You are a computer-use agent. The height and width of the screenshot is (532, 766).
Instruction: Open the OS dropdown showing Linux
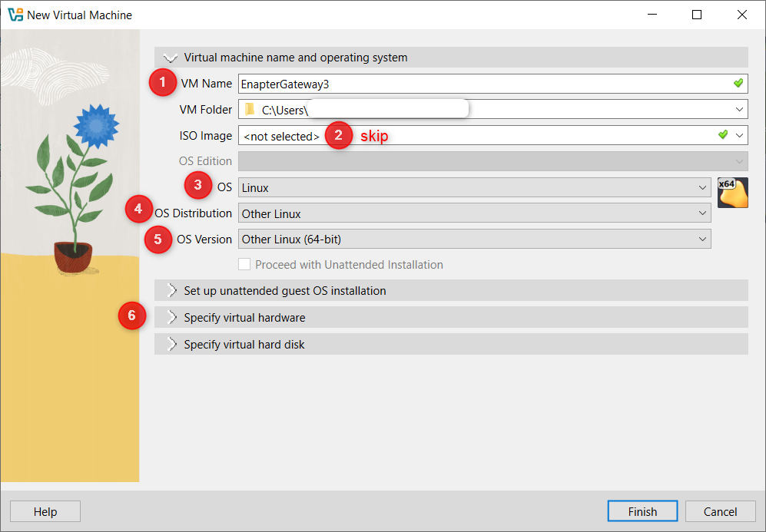(703, 187)
